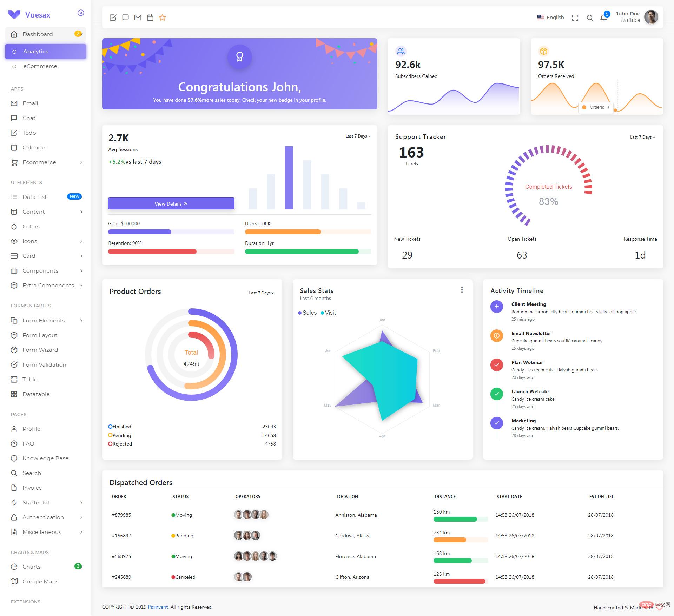This screenshot has width=674, height=616.
Task: Toggle the Visit legend in Sales Stats
Action: tap(328, 313)
